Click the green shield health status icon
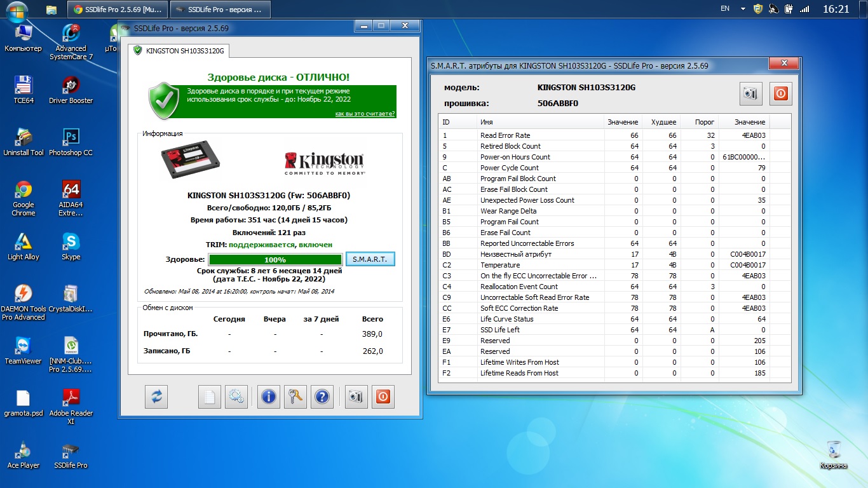The width and height of the screenshot is (868, 488). pyautogui.click(x=163, y=100)
